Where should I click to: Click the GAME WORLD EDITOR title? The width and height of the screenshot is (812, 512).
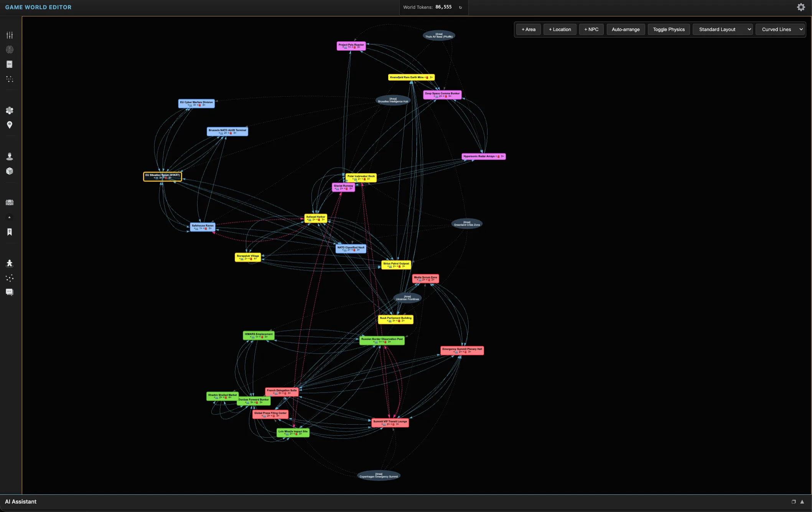click(38, 7)
